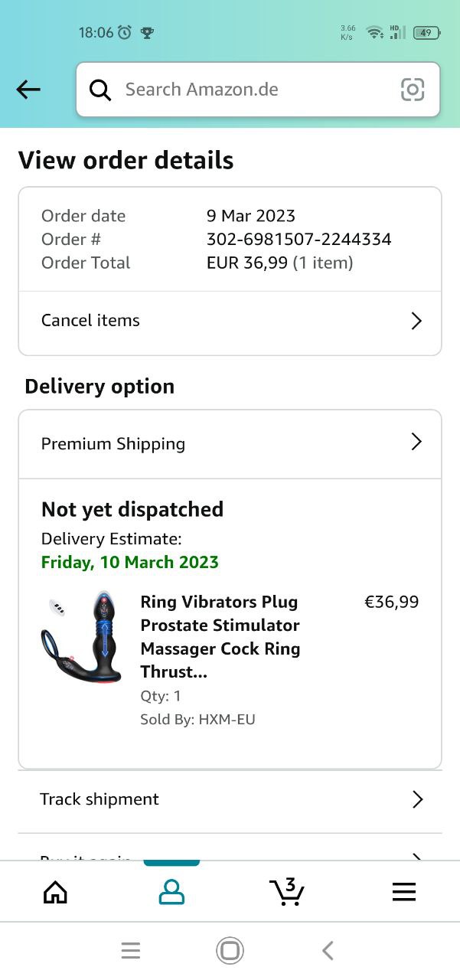
Task: Open the Premium Shipping delivery option
Action: [x=113, y=444]
